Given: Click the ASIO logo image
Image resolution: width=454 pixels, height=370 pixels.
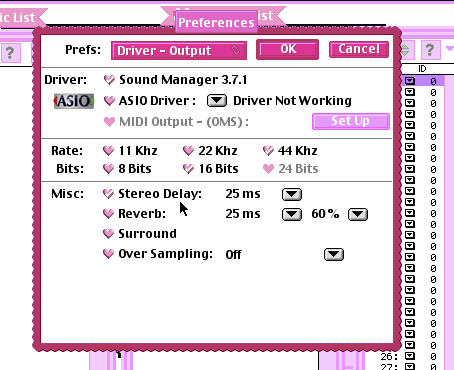Looking at the screenshot, I should [74, 101].
